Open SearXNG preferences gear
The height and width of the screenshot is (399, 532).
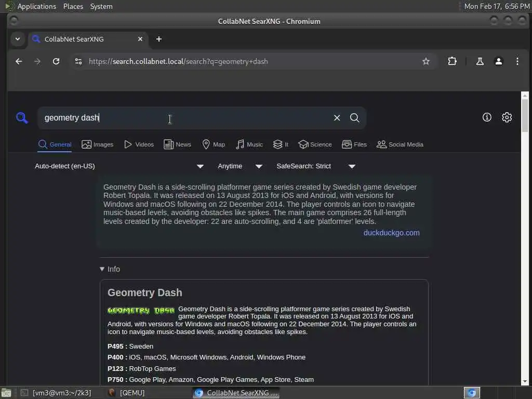pos(507,117)
